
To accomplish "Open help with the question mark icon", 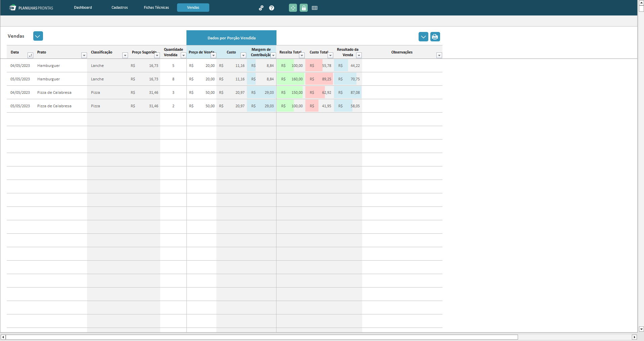I will (271, 8).
